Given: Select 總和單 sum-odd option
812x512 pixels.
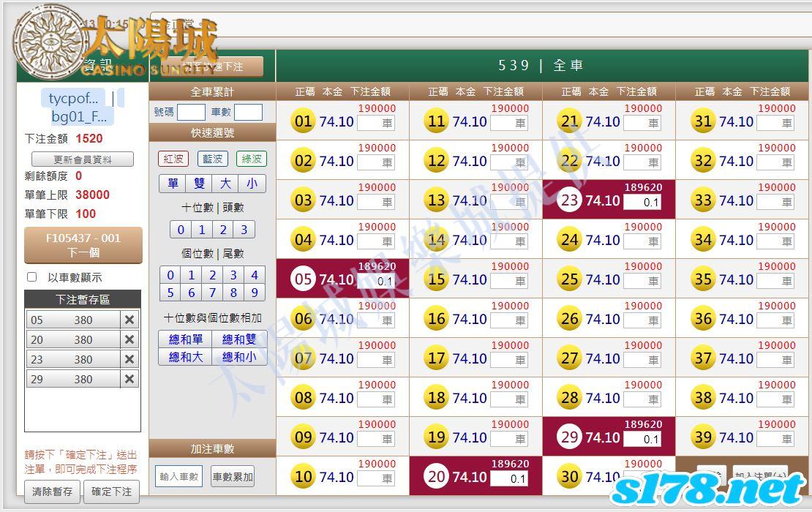Looking at the screenshot, I should point(185,339).
